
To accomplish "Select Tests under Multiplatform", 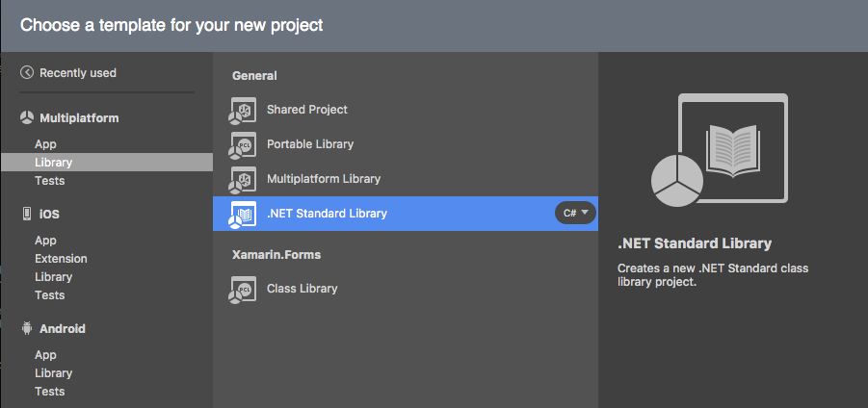I will coord(50,181).
